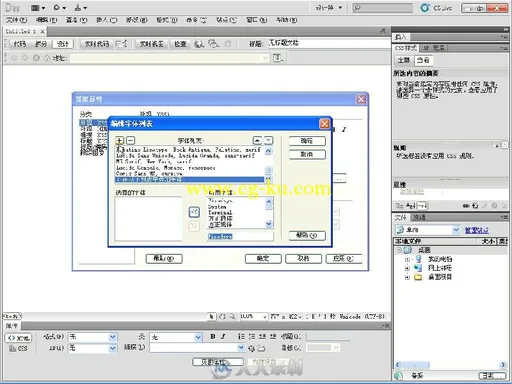This screenshot has height=384, width=512.
Task: Move font stack down in list
Action: point(268,140)
